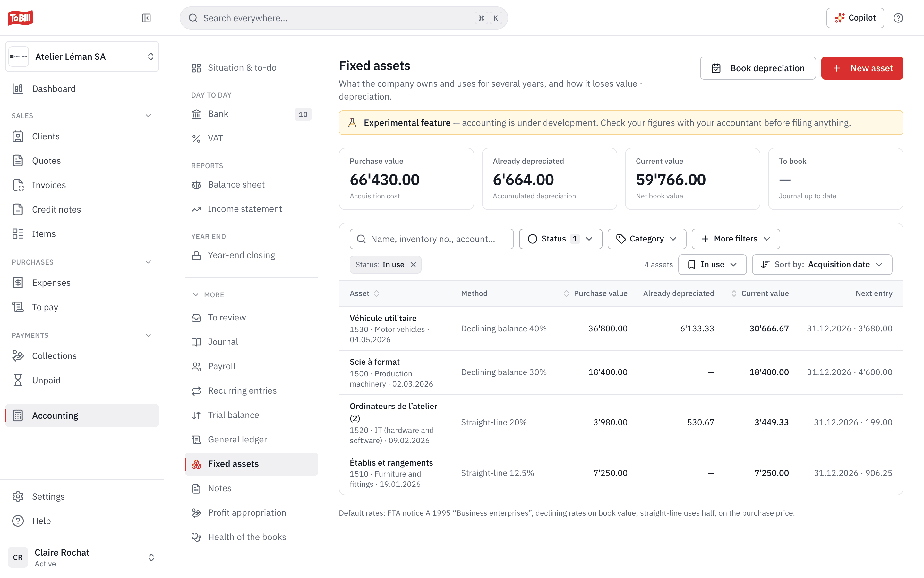This screenshot has width=924, height=578.
Task: Open Year-end closing lock item
Action: pyautogui.click(x=251, y=255)
